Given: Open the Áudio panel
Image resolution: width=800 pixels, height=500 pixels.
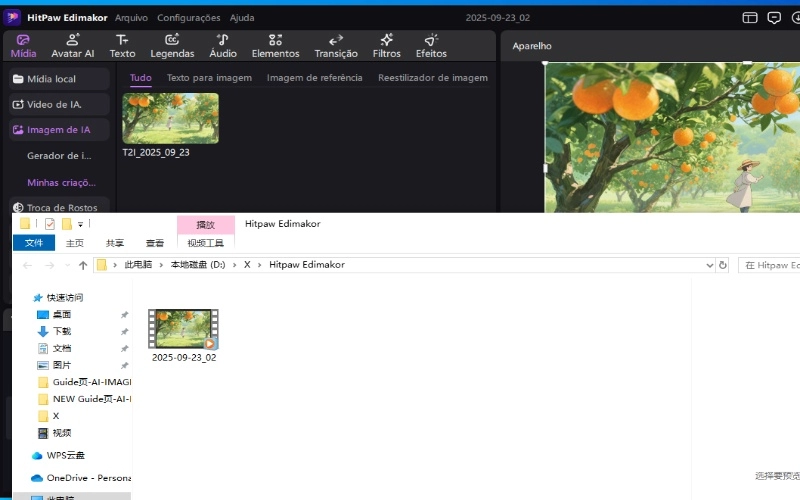Looking at the screenshot, I should click(x=223, y=45).
